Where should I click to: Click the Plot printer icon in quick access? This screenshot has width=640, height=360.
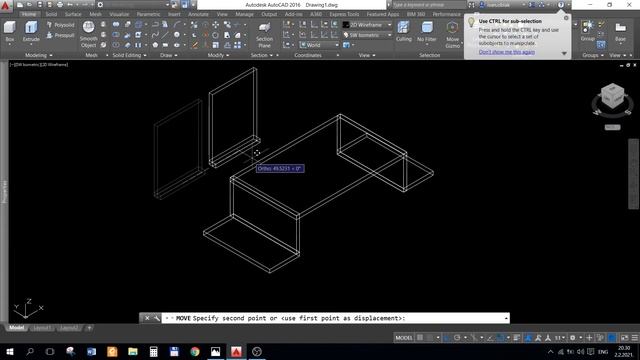[x=60, y=5]
